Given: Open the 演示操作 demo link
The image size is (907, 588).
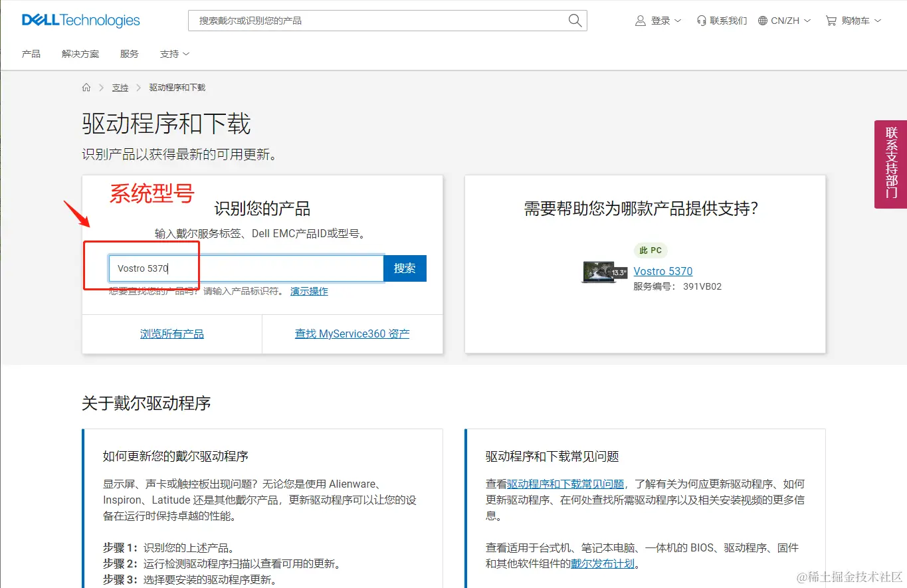Looking at the screenshot, I should click(309, 291).
